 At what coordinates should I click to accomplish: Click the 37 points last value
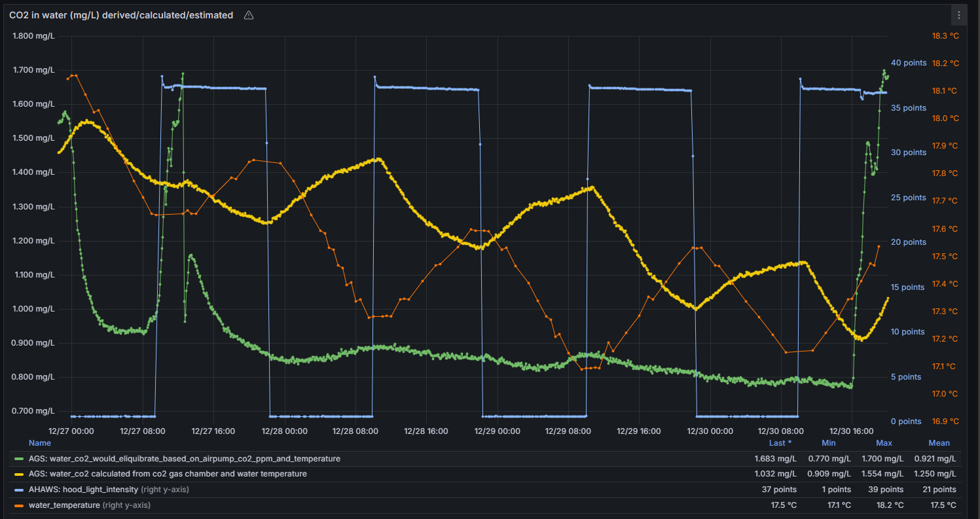click(779, 490)
